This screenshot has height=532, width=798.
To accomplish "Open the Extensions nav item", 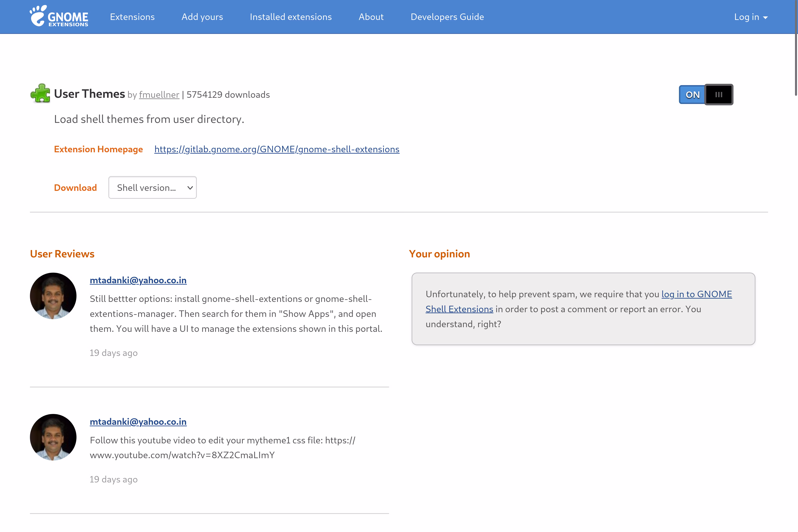I will pos(132,17).
